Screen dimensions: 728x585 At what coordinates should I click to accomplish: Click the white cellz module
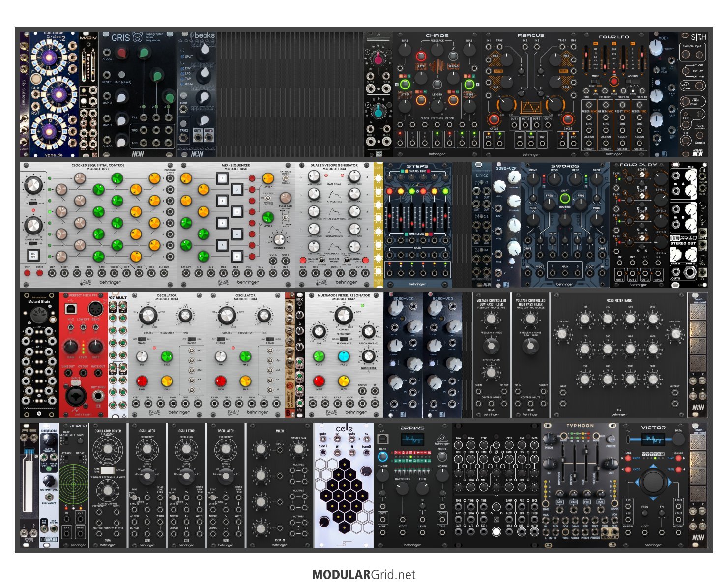[x=344, y=485]
